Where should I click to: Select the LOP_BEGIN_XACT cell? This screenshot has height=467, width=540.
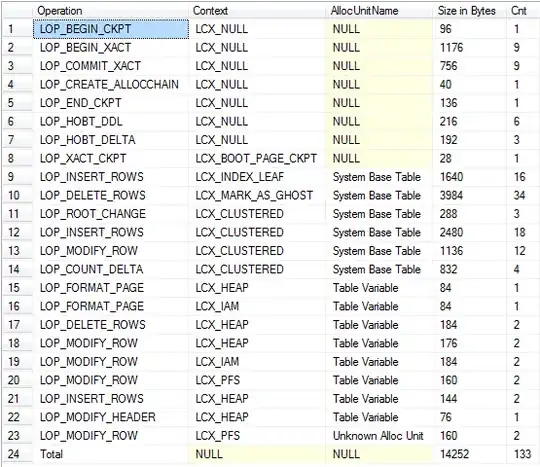(x=111, y=48)
